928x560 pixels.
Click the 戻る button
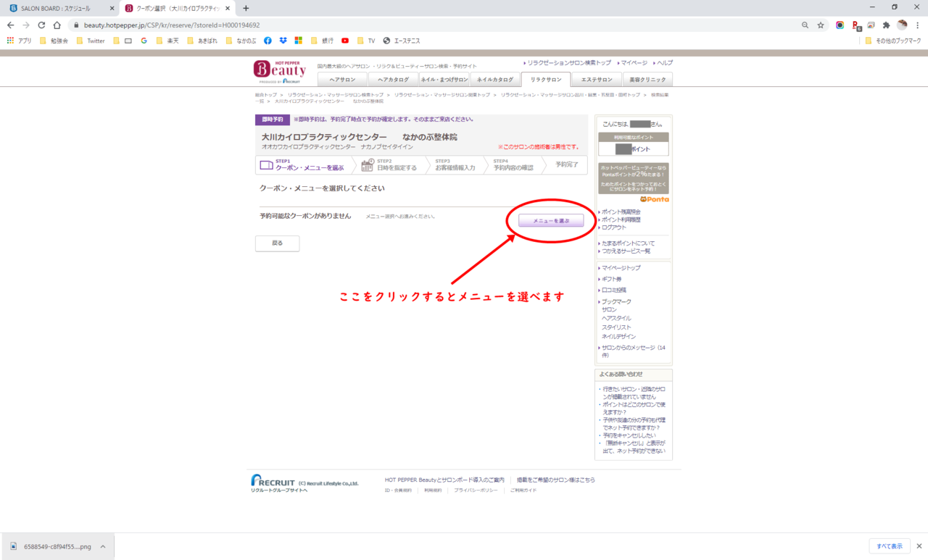[277, 243]
